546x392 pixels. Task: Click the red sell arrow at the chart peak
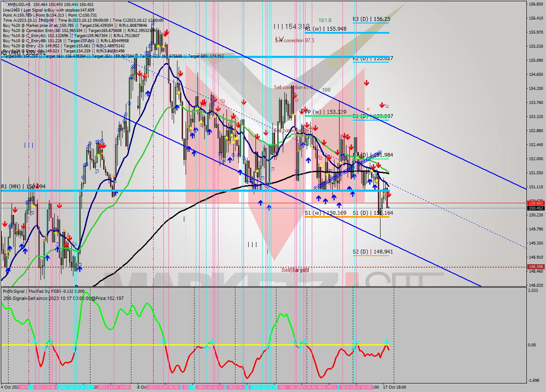(166, 32)
